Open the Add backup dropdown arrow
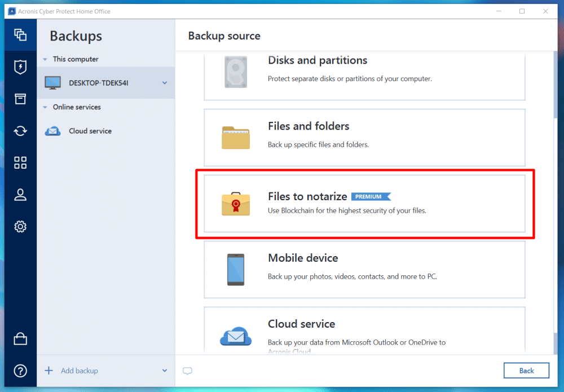The image size is (564, 392). click(165, 371)
